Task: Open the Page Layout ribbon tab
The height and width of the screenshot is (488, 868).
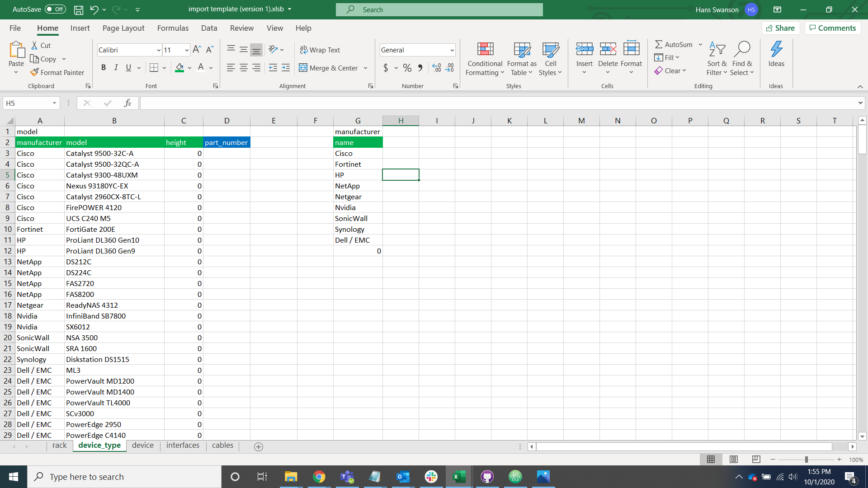Action: (123, 28)
